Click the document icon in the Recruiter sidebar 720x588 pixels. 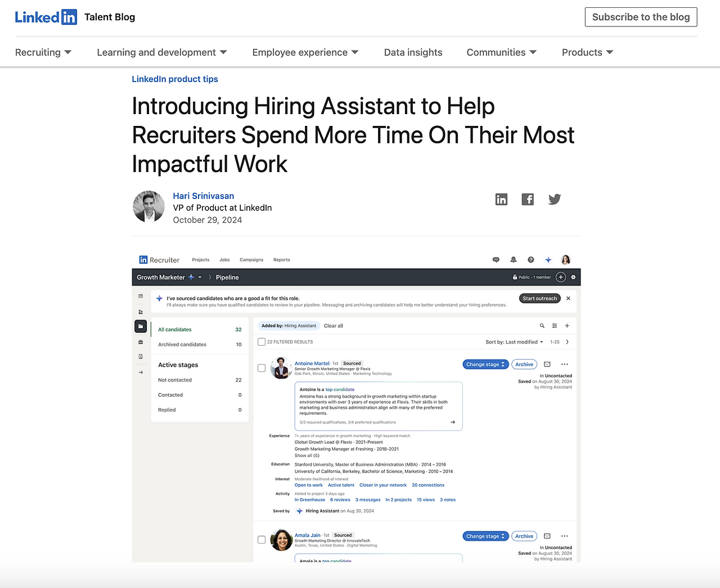[141, 356]
